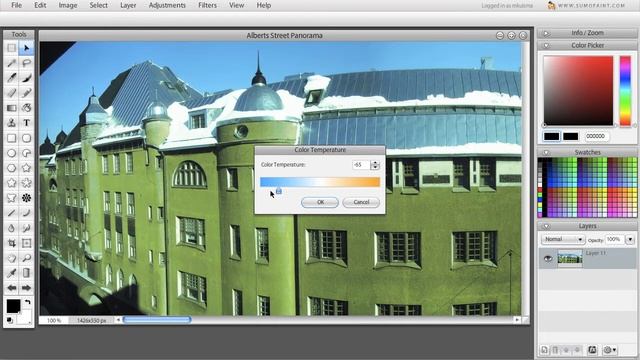Image resolution: width=640 pixels, height=360 pixels.
Task: Open the Image menu
Action: pos(68,5)
